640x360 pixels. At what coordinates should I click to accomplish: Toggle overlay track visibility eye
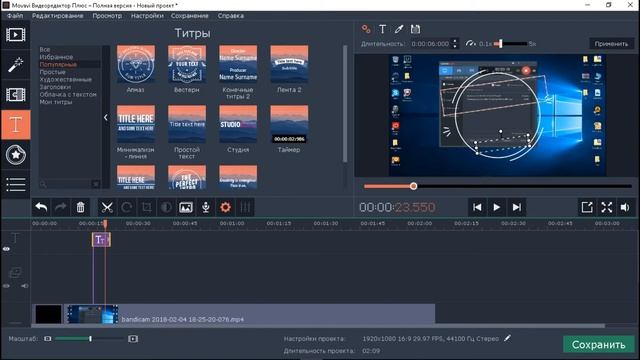(7, 286)
